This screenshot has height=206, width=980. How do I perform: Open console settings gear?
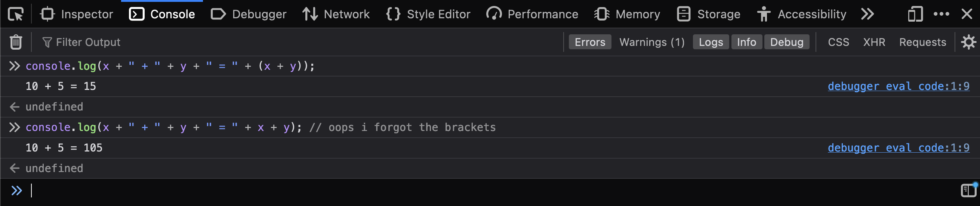click(968, 42)
